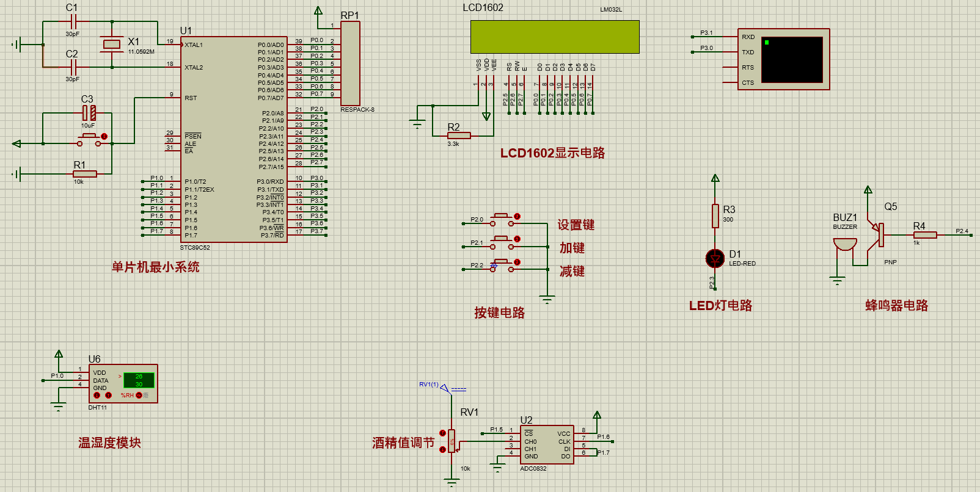Select the virtual terminal black screen
Screen dimensions: 980x492
point(791,60)
